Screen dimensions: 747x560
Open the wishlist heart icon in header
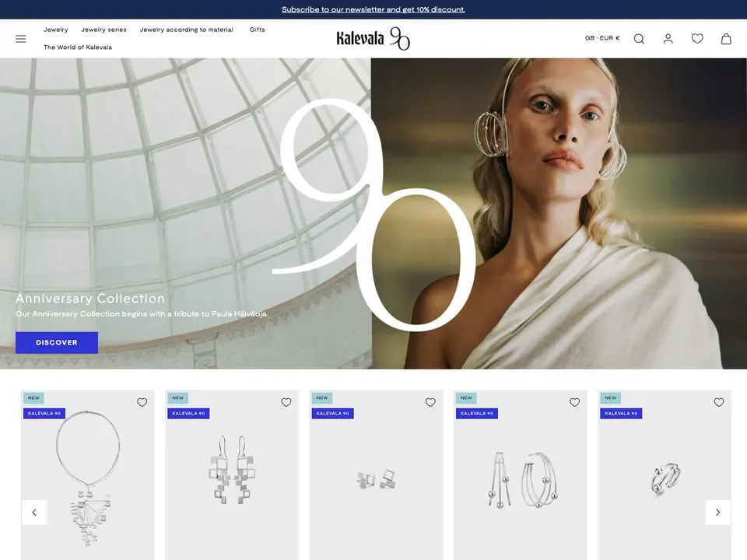tap(697, 39)
